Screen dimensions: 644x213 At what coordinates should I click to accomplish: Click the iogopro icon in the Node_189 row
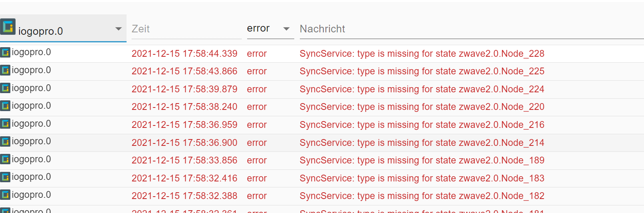[5, 159]
